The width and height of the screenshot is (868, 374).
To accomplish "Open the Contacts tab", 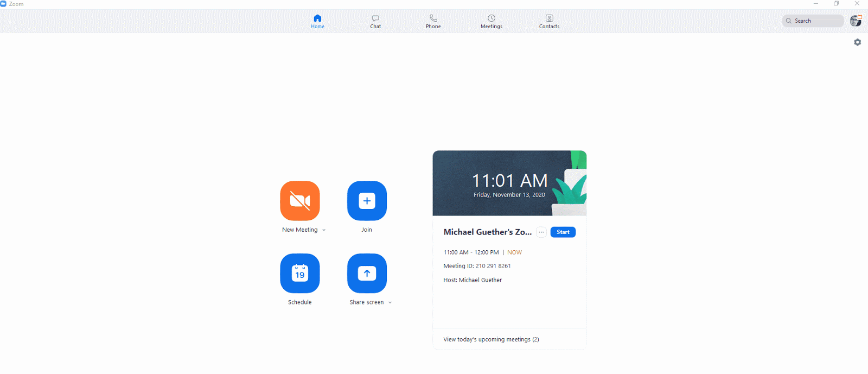I will pos(549,22).
